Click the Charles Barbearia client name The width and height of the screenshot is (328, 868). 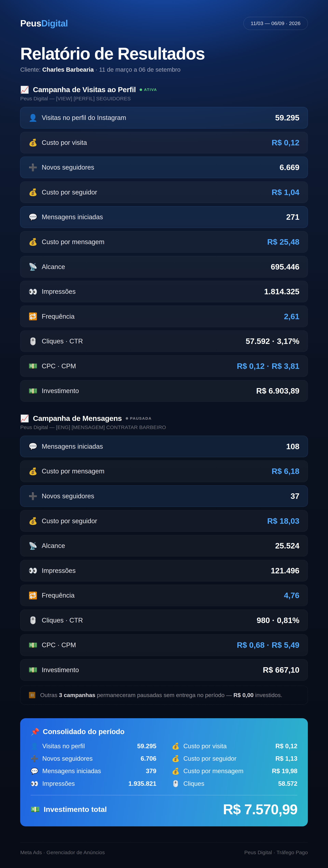pyautogui.click(x=68, y=70)
